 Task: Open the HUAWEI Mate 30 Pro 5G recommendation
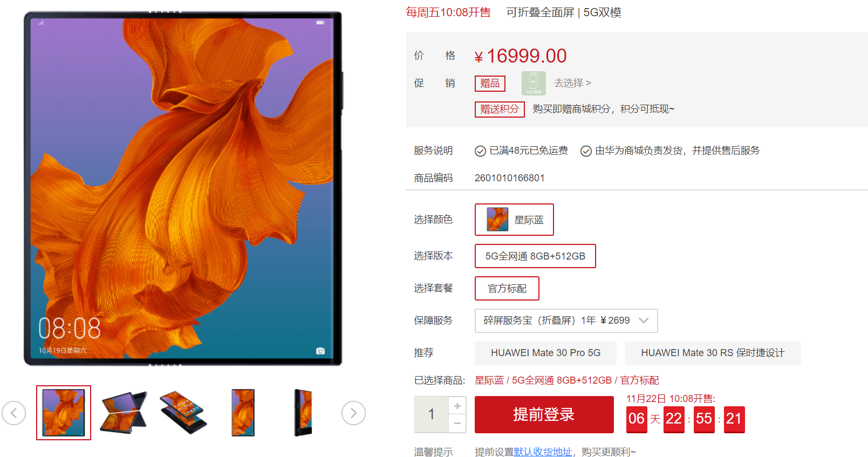(545, 353)
